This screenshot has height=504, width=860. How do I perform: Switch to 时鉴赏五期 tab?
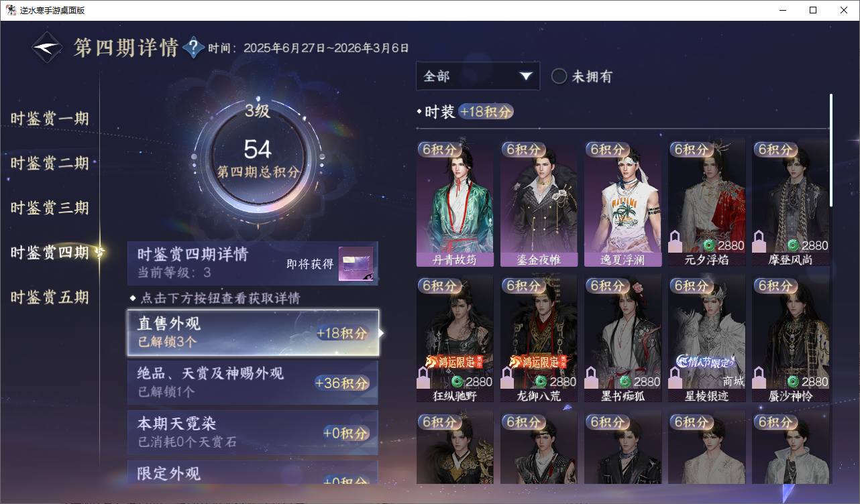pyautogui.click(x=50, y=298)
